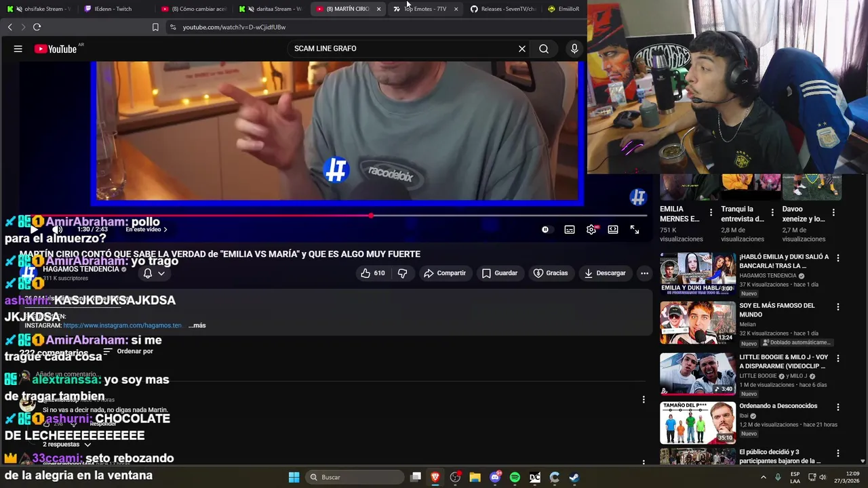Screen dimensions: 868x488
Task: Open options menu for first comment
Action: [x=644, y=400]
